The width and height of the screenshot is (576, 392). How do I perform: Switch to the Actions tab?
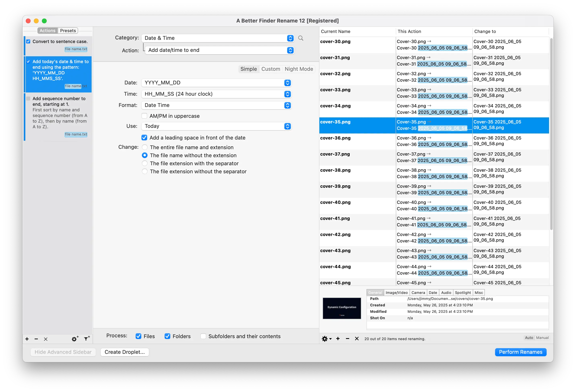point(47,31)
